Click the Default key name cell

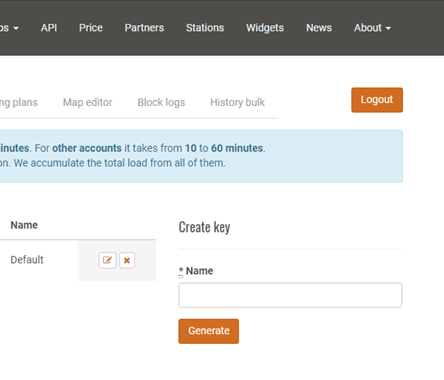point(27,260)
